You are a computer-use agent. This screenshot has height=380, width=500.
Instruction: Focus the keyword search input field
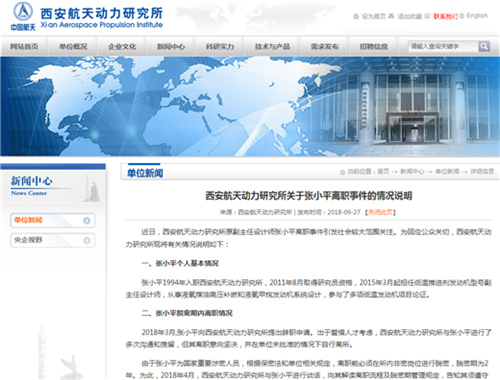(443, 46)
